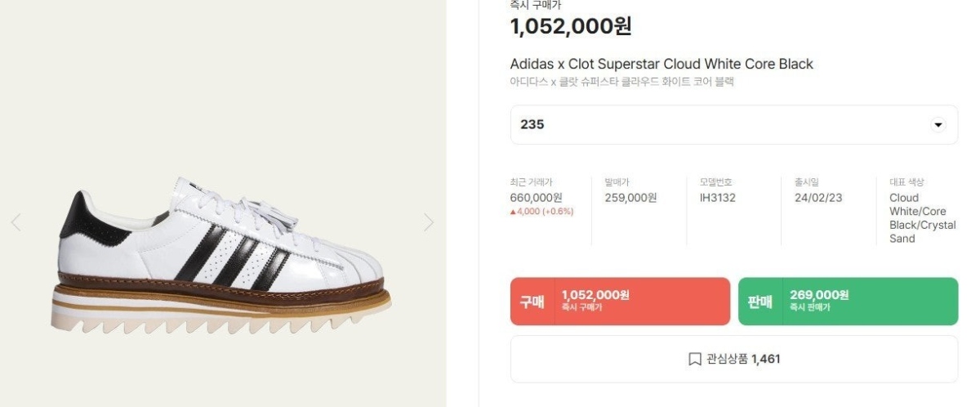This screenshot has width=980, height=407.
Task: Click the red price increase triangle
Action: point(512,212)
